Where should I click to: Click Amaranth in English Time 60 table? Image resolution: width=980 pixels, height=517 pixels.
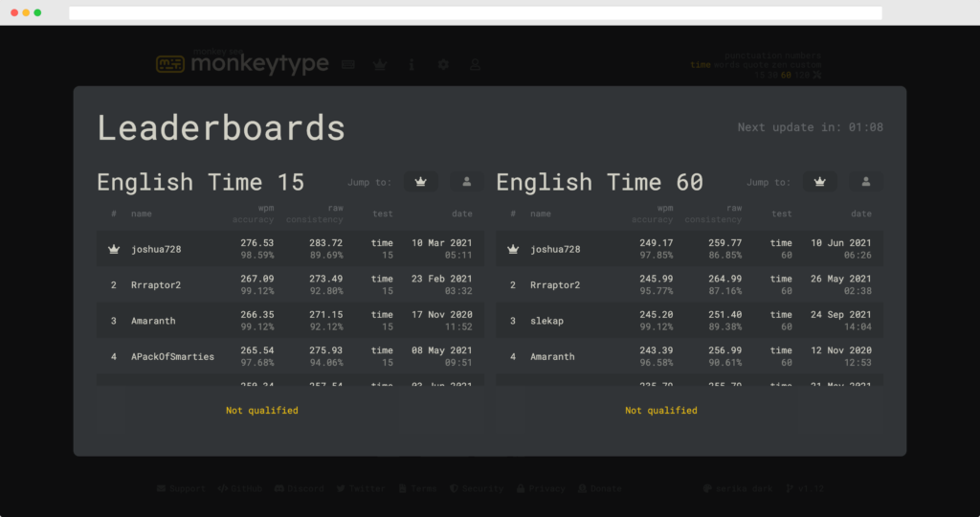pyautogui.click(x=552, y=356)
